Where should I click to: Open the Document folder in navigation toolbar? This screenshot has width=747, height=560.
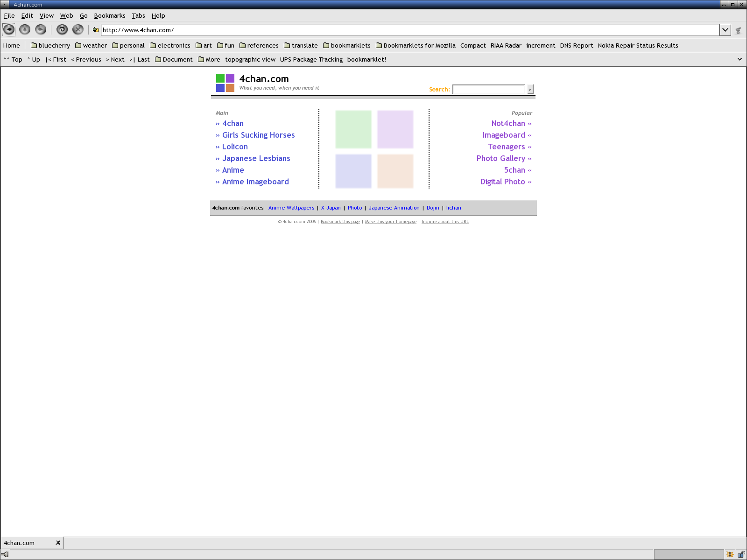(174, 59)
